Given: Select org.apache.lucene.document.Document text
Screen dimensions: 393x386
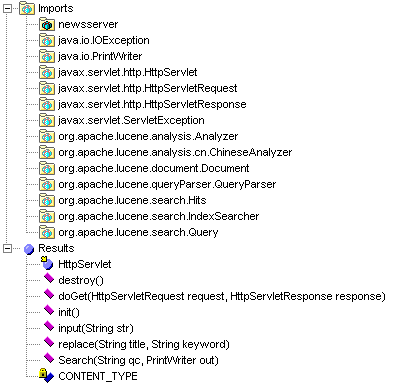Looking at the screenshot, I should point(154,168).
